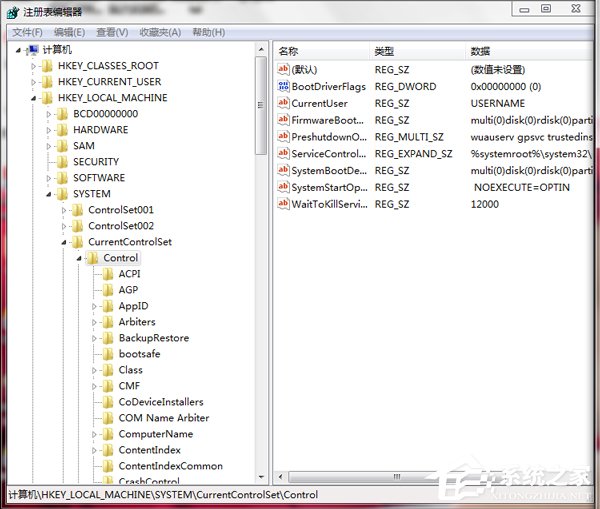Click the HARDWARE folder icon
This screenshot has height=509, width=600.
(62, 130)
